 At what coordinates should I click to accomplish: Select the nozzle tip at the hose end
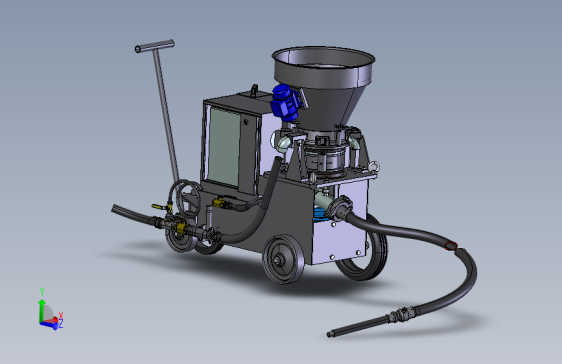coord(330,334)
